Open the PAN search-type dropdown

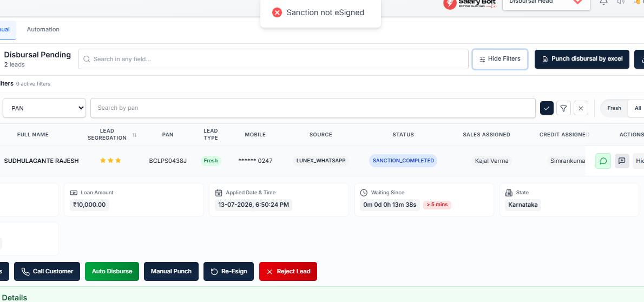click(x=44, y=108)
